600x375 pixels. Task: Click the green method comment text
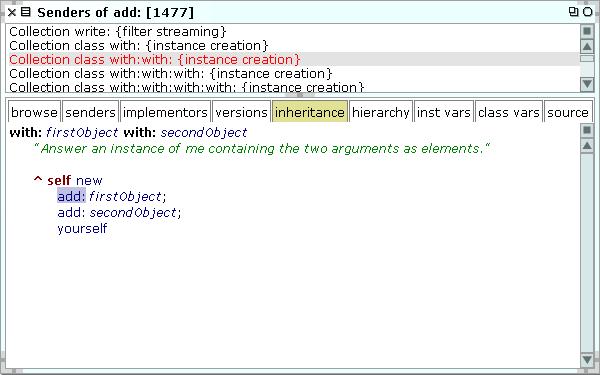coord(262,148)
